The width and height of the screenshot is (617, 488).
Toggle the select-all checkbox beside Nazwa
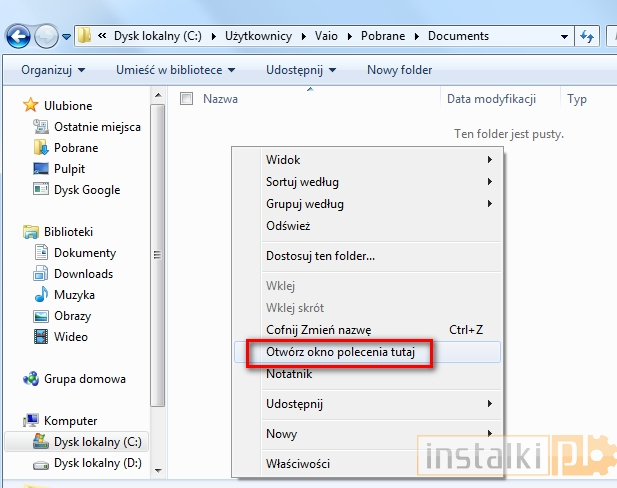click(x=186, y=99)
